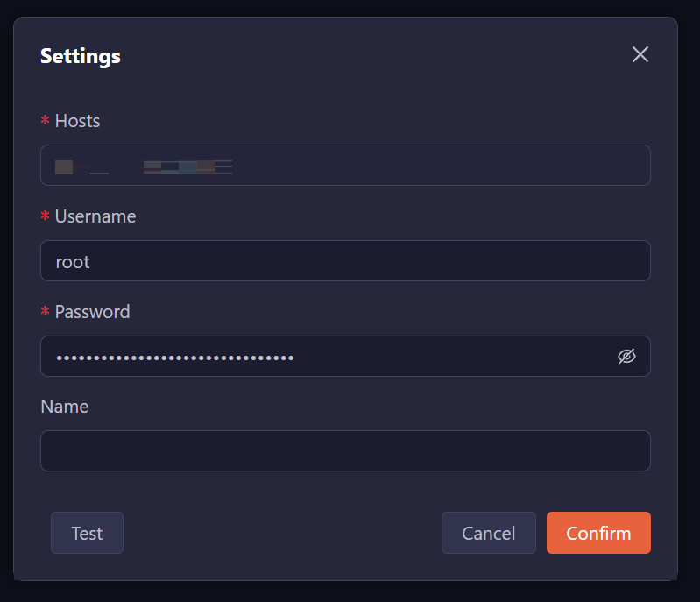Click the red asterisk beside Username

pyautogui.click(x=46, y=216)
